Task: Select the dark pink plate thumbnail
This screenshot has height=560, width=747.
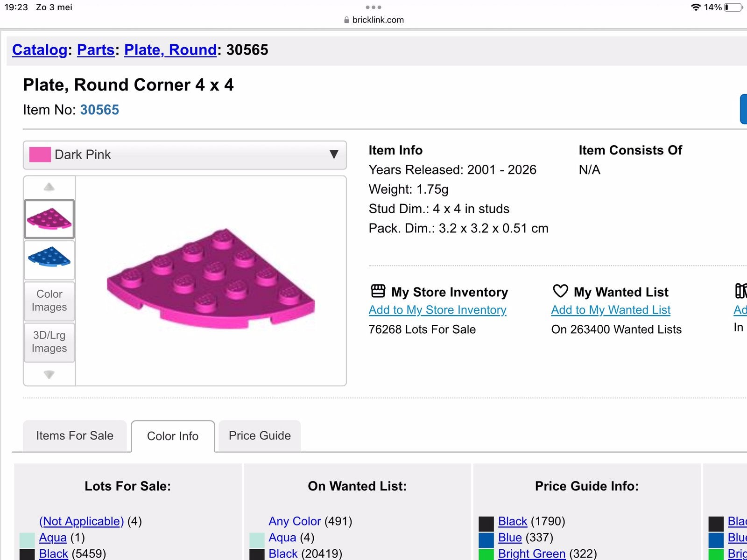Action: point(49,219)
